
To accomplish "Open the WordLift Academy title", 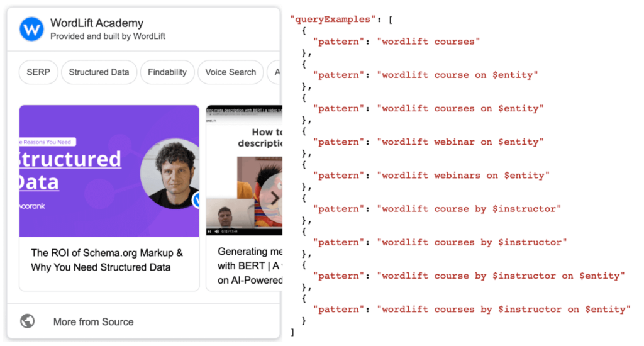I will click(97, 23).
